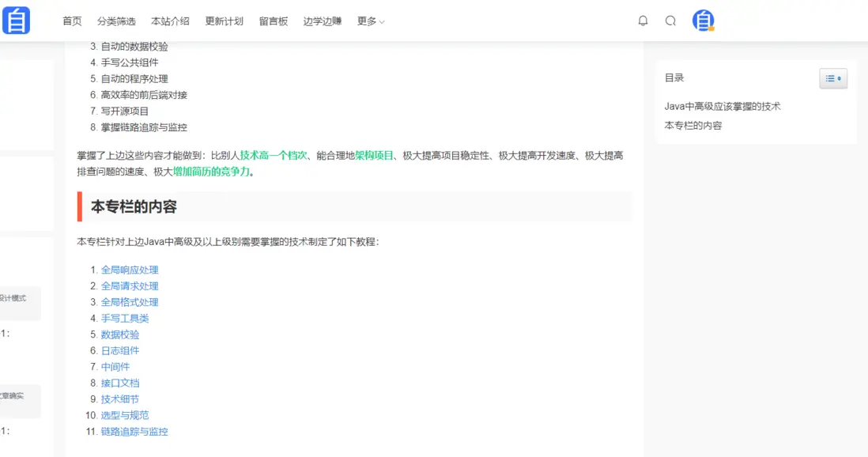Click the site logo in the top-left corner
868x457 pixels.
tap(17, 18)
